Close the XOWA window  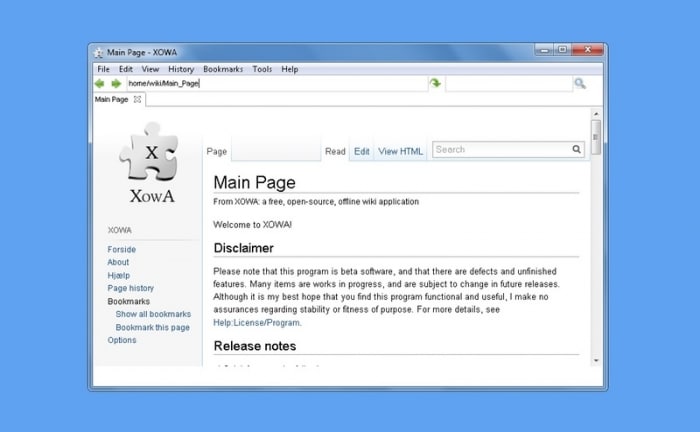click(588, 50)
